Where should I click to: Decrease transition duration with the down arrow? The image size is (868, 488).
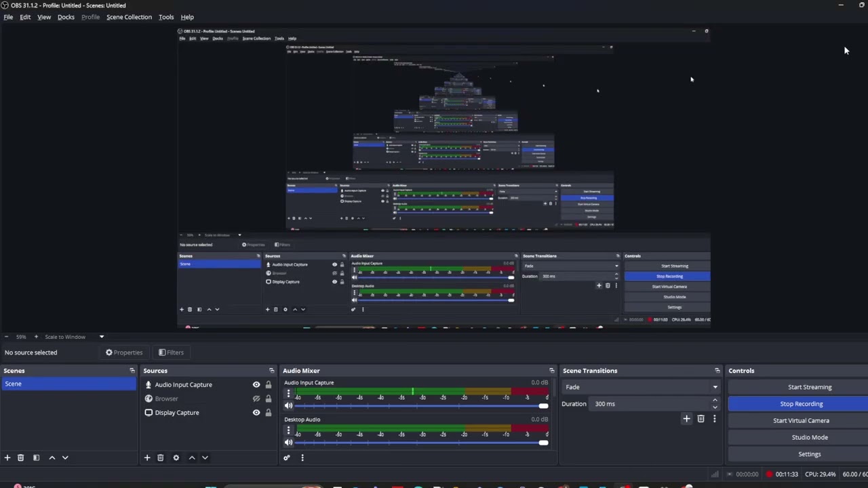715,407
